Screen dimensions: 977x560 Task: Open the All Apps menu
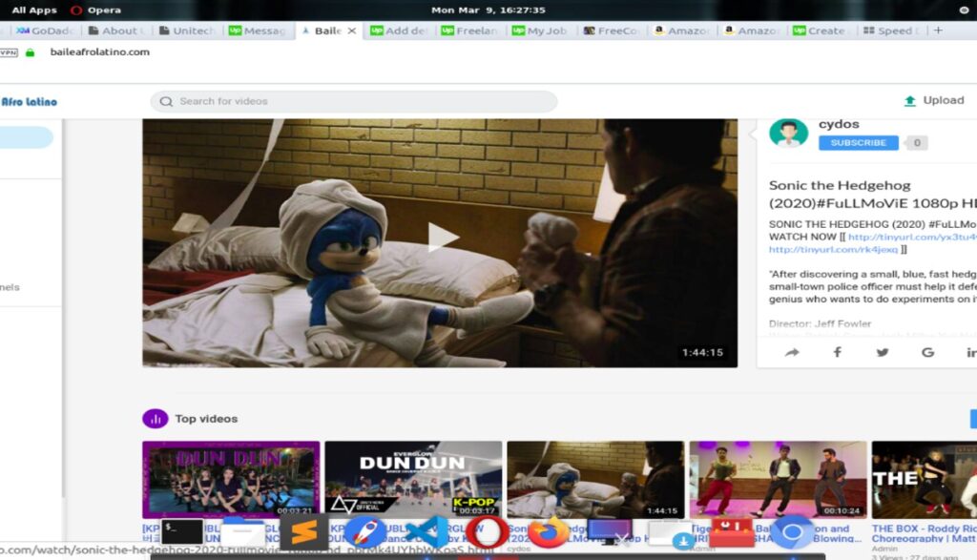(x=34, y=10)
